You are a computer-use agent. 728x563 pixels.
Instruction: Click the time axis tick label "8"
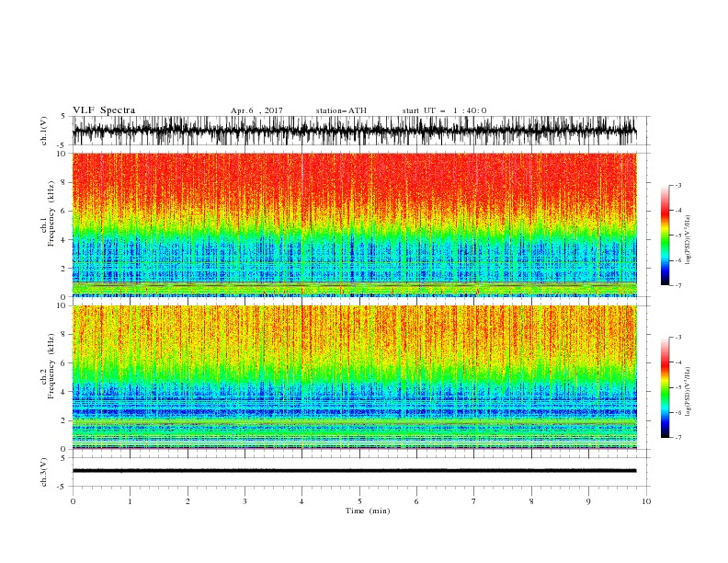[x=531, y=501]
